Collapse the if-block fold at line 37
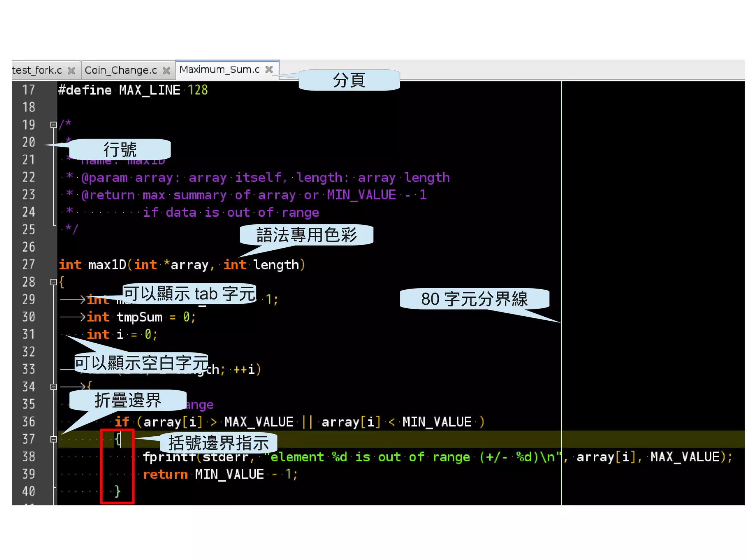 [x=54, y=439]
